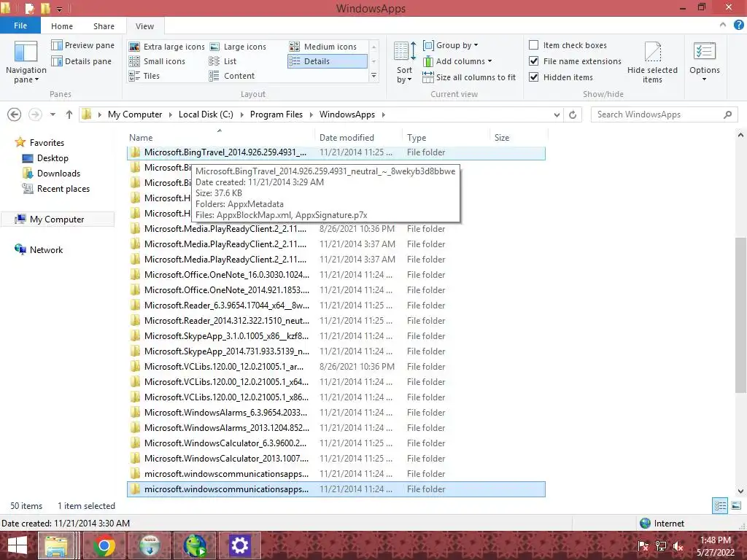
Task: Open folder Options
Action: click(x=704, y=62)
